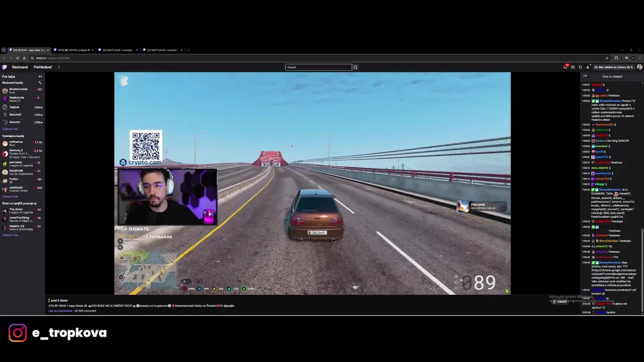Click the Len sa rozprávame category link
The image size is (644, 362).
(59, 311)
